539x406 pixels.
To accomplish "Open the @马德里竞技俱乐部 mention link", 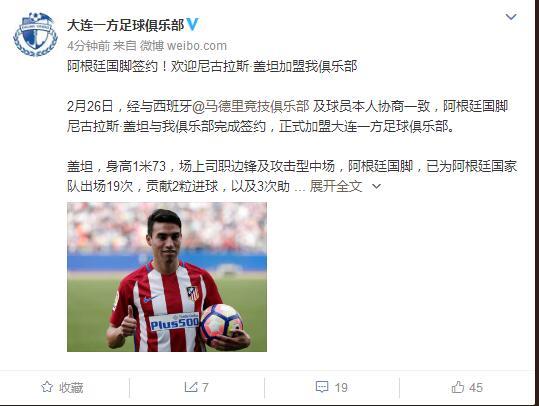I will click(x=250, y=106).
